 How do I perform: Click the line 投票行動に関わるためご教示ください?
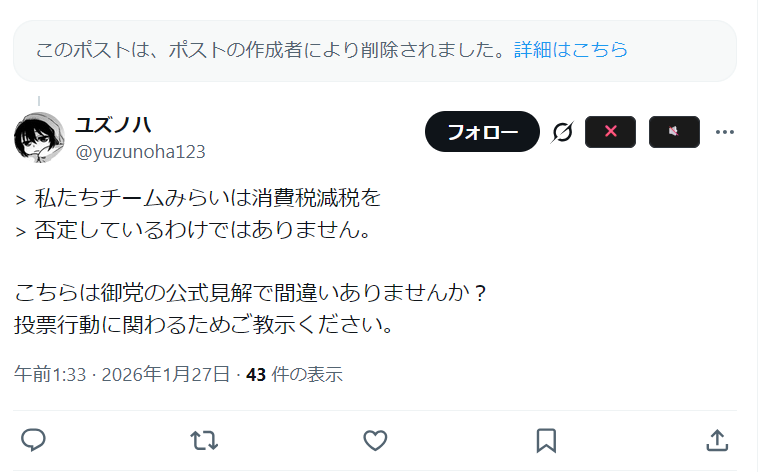click(204, 325)
